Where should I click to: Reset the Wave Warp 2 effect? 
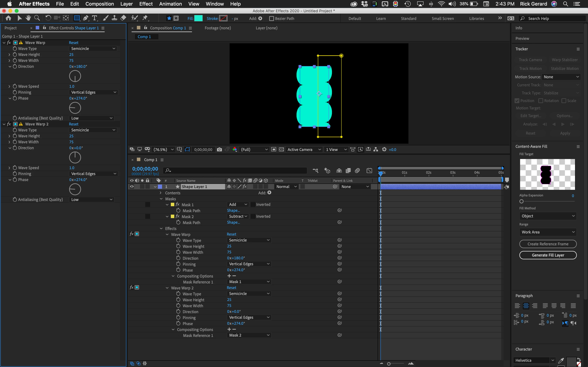(73, 124)
